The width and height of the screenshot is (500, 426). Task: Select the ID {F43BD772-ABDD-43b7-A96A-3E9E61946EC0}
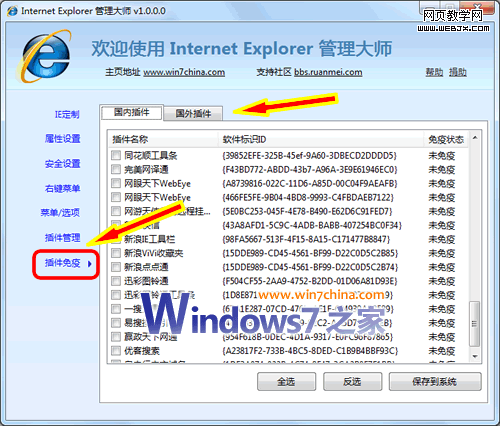pyautogui.click(x=310, y=170)
